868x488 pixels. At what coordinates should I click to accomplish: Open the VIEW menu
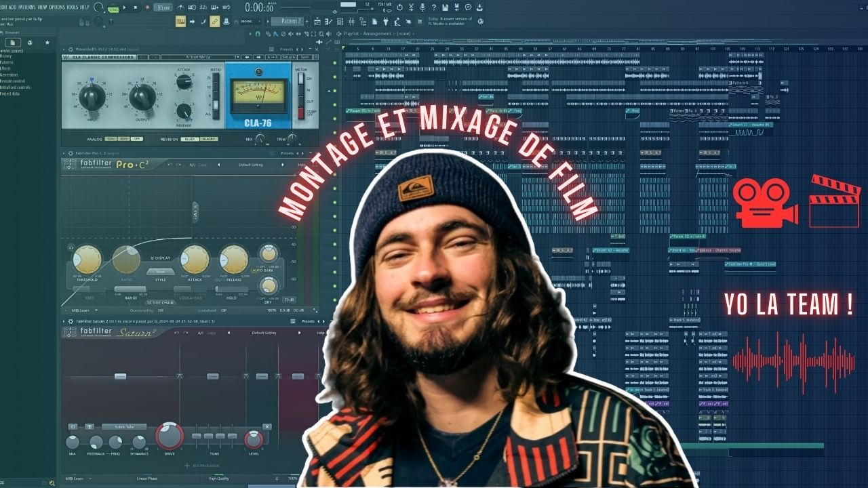click(x=42, y=7)
